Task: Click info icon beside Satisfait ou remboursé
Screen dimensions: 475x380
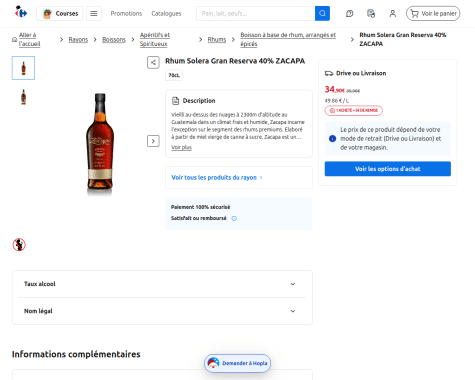Action: [234, 218]
